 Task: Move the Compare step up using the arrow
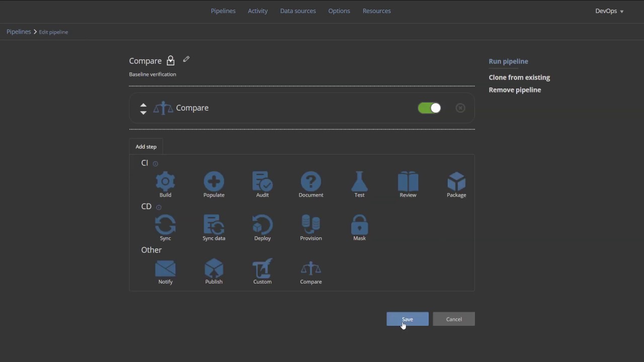click(143, 105)
